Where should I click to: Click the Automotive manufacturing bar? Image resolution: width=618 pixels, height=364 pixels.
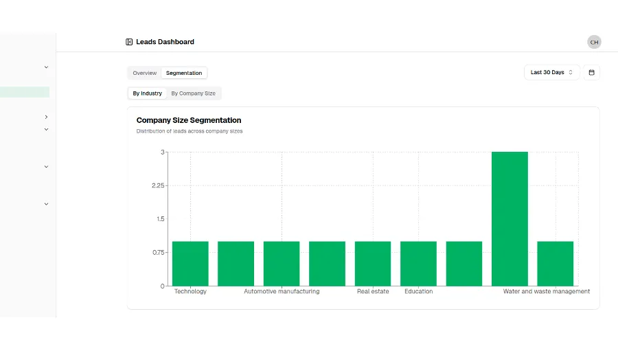coord(282,264)
